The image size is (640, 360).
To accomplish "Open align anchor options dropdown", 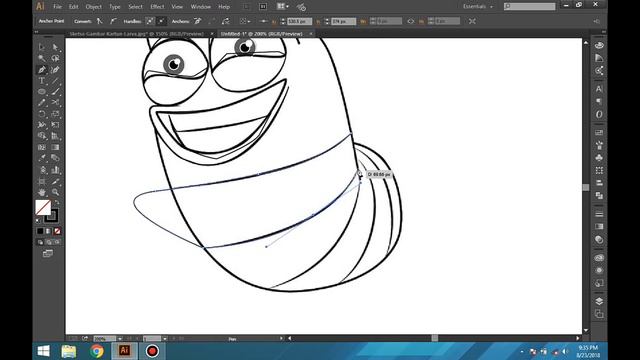I will (x=245, y=21).
